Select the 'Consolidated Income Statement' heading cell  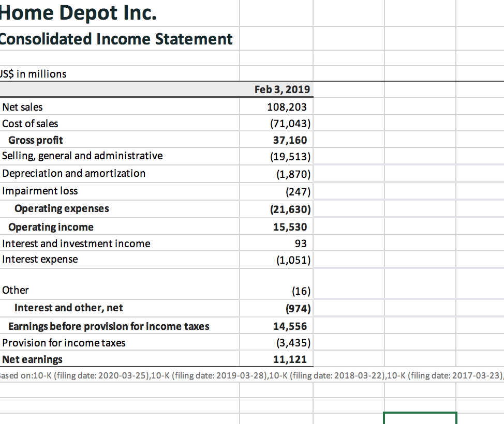coord(120,39)
